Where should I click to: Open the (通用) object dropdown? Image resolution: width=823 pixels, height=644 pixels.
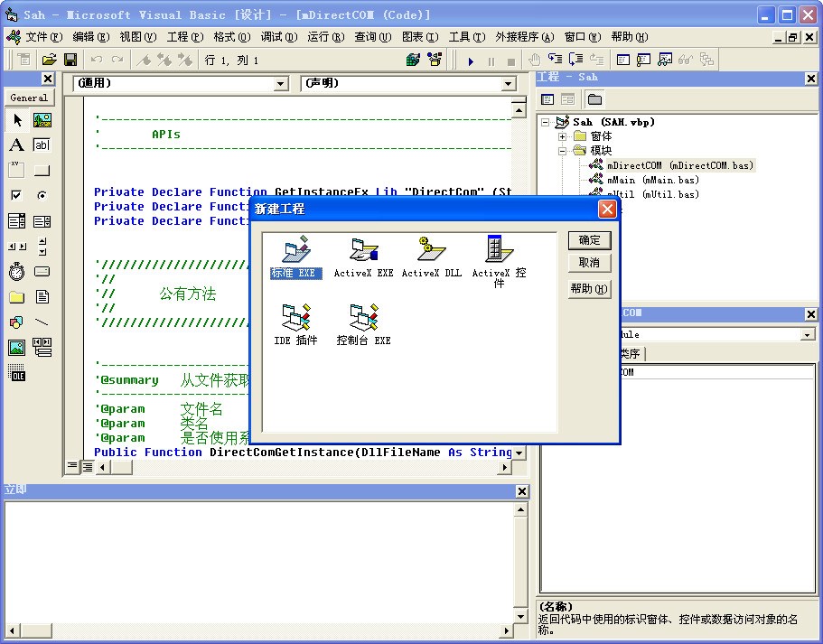click(280, 84)
